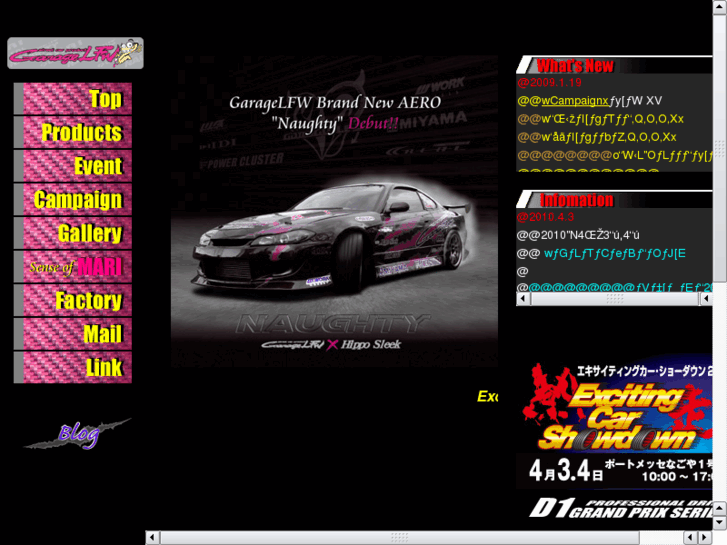This screenshot has height=545, width=727.
Task: Open the Exciting Car Showdown banner
Action: [614, 424]
